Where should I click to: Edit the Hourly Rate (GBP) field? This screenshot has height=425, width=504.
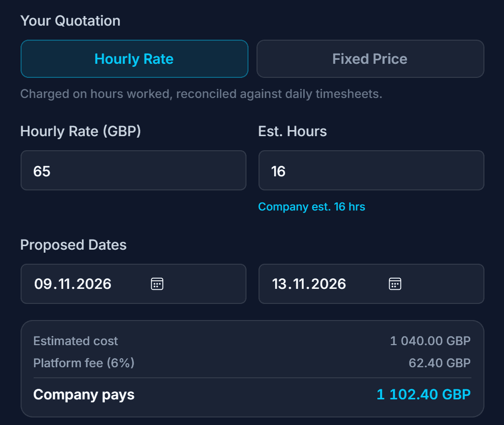(134, 170)
